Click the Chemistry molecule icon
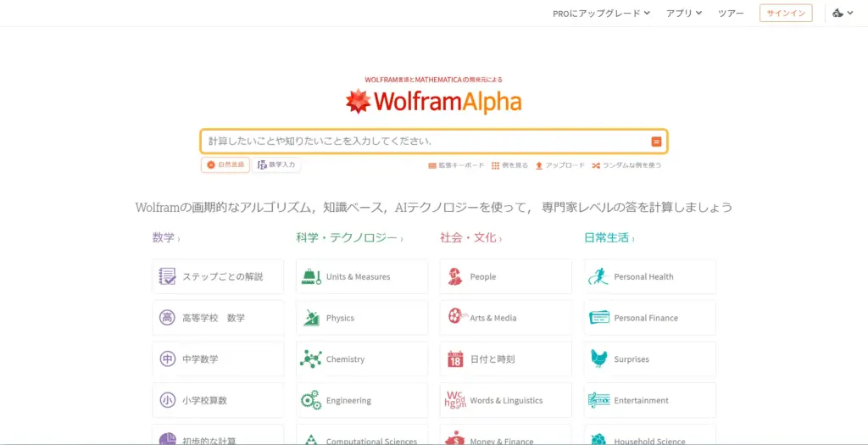The width and height of the screenshot is (868, 445). [x=310, y=359]
